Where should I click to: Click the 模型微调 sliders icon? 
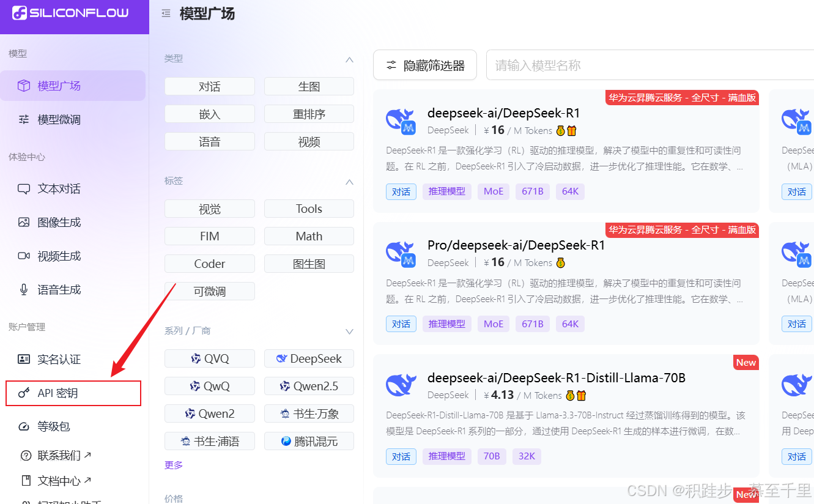[x=24, y=119]
